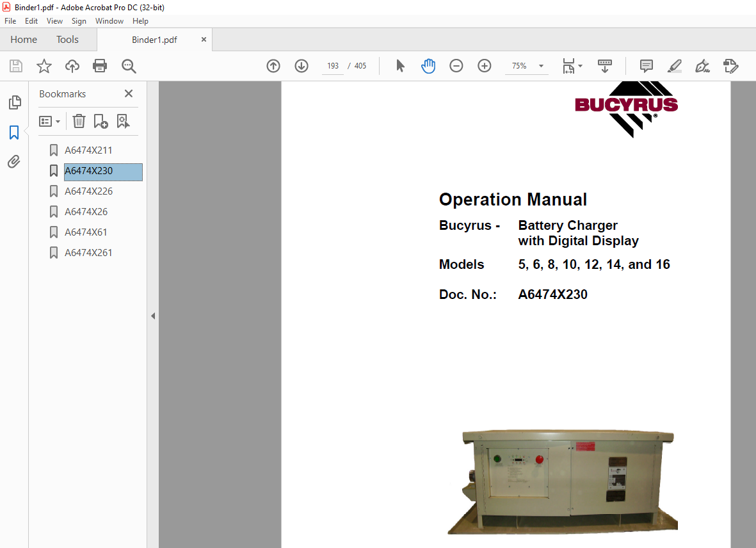Viewport: 756px width, 548px height.
Task: Jump to bookmark A6474X61
Action: pos(86,232)
